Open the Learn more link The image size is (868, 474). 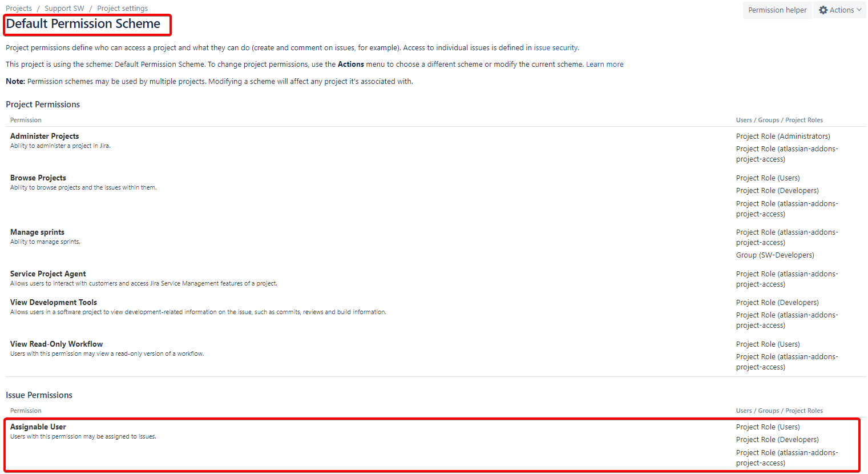604,64
